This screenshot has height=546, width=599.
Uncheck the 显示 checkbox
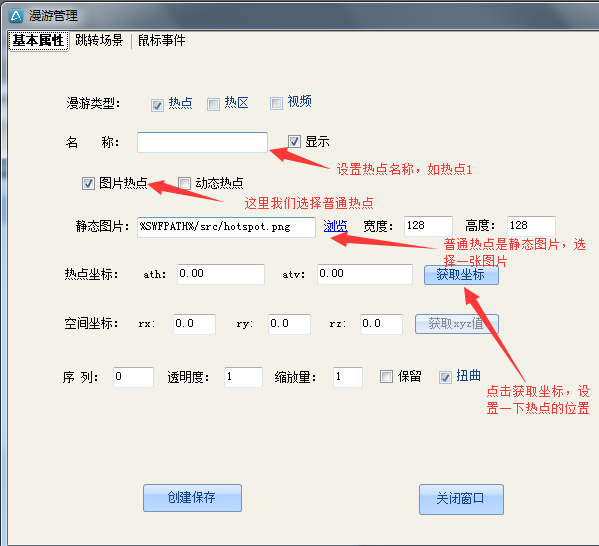[x=294, y=142]
